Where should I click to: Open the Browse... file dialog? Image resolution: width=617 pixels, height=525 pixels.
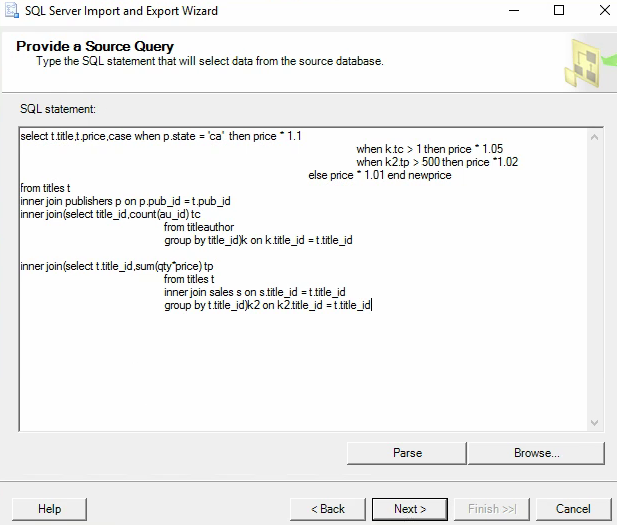(536, 453)
